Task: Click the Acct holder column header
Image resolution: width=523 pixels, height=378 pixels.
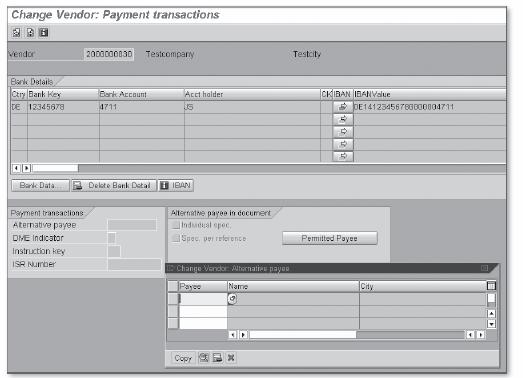Action: tap(252, 94)
